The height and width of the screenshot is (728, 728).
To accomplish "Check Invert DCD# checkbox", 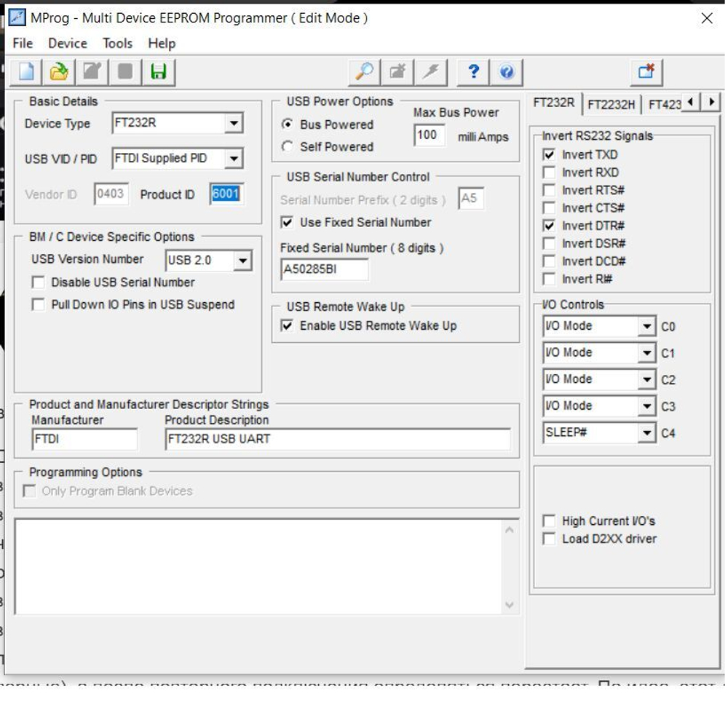I will tap(549, 261).
